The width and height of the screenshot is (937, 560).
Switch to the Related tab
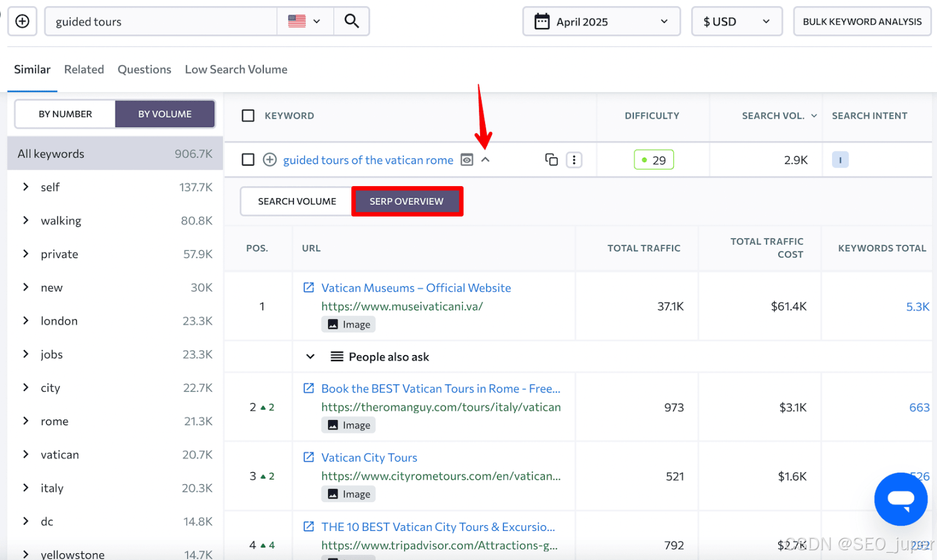(x=84, y=70)
